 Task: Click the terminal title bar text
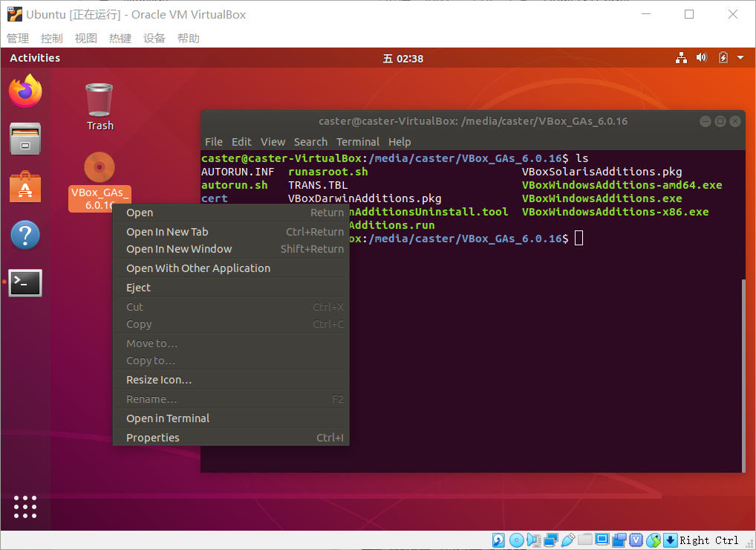[473, 121]
